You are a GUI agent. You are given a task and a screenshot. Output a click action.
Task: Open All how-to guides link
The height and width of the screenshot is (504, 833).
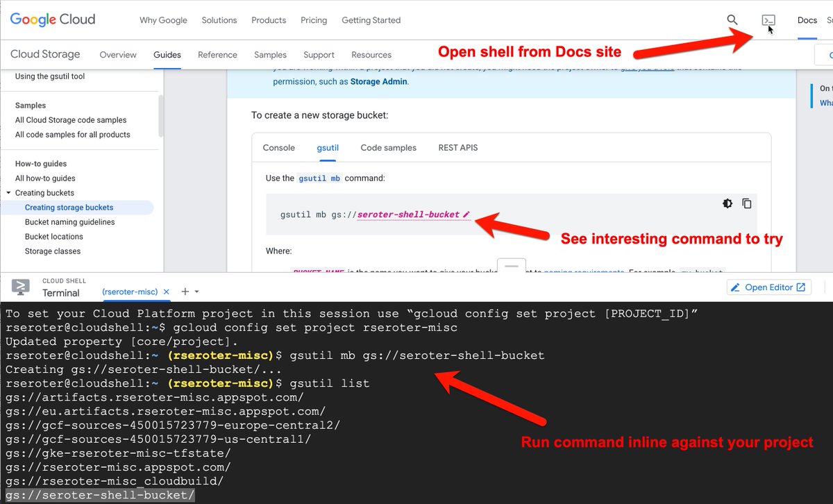click(45, 178)
